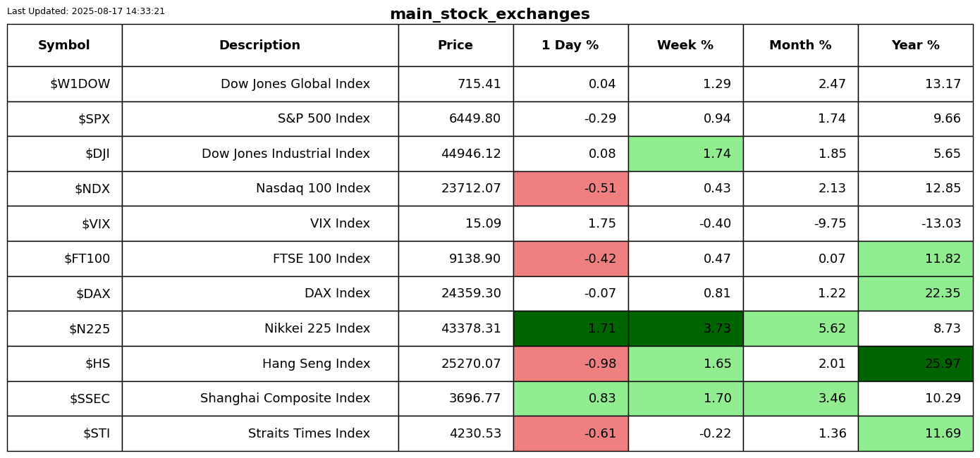Select Shanghai Composite's 3.46 month cell
Viewport: 980px width, 458px height.
tap(800, 399)
